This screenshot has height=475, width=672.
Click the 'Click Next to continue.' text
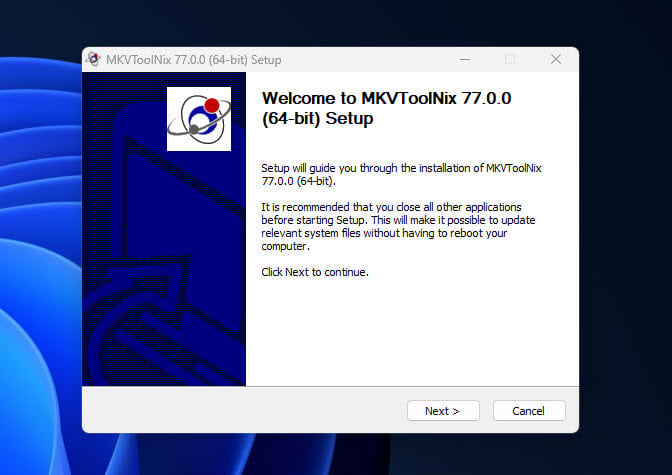coord(315,272)
